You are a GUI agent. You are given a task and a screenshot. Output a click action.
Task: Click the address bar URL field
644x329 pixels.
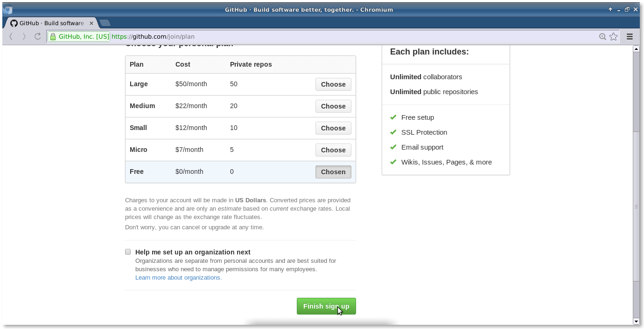click(x=327, y=36)
